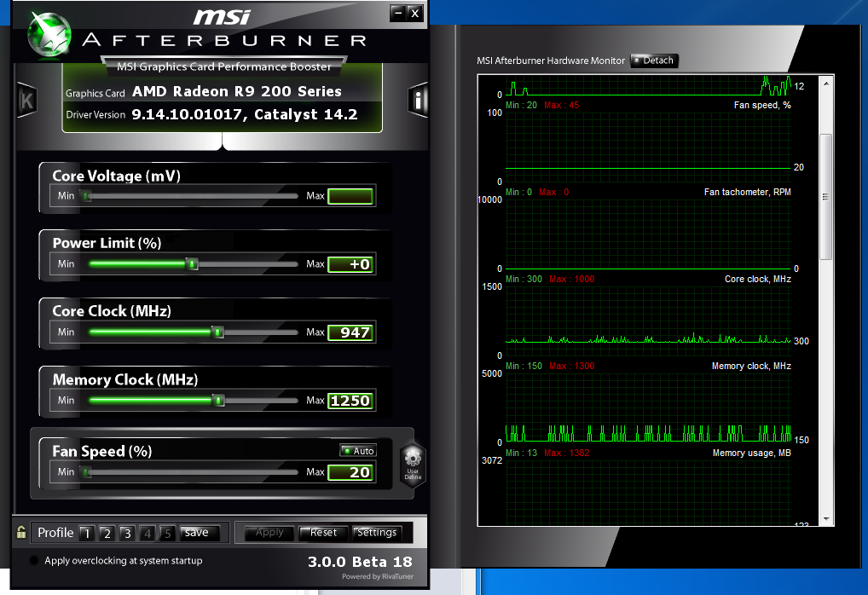Click the Power Limit +0 value field
The image size is (868, 595).
[350, 264]
